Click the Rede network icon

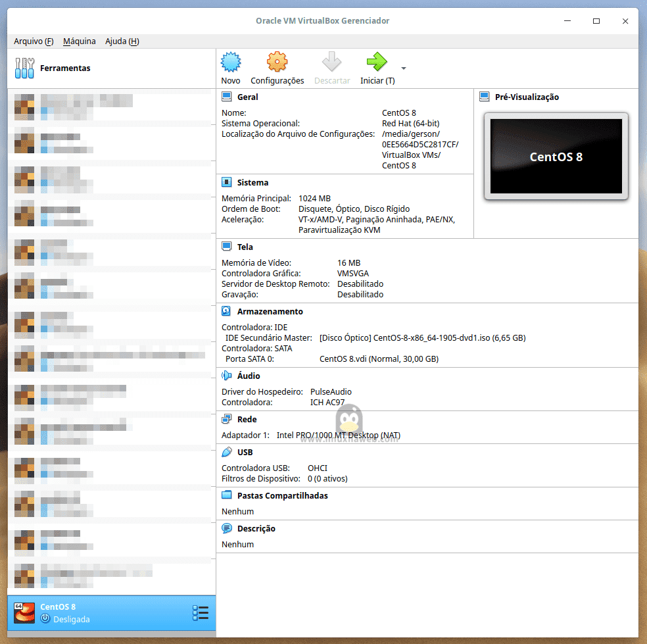[227, 419]
